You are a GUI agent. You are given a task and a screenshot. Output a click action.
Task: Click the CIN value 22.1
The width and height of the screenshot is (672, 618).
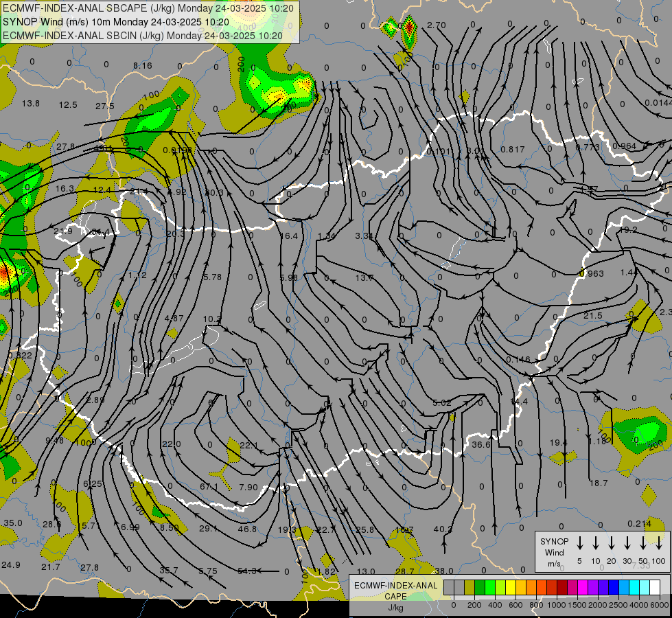pos(248,446)
